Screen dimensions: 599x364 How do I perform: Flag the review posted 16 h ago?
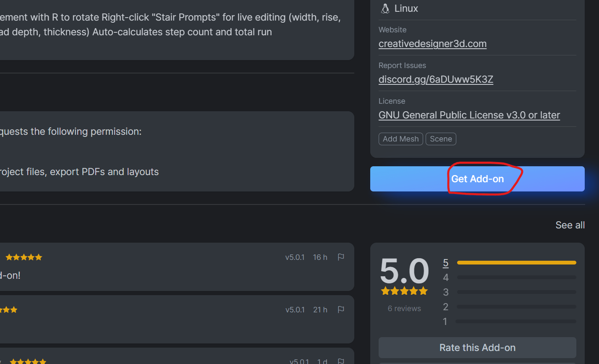click(x=341, y=257)
